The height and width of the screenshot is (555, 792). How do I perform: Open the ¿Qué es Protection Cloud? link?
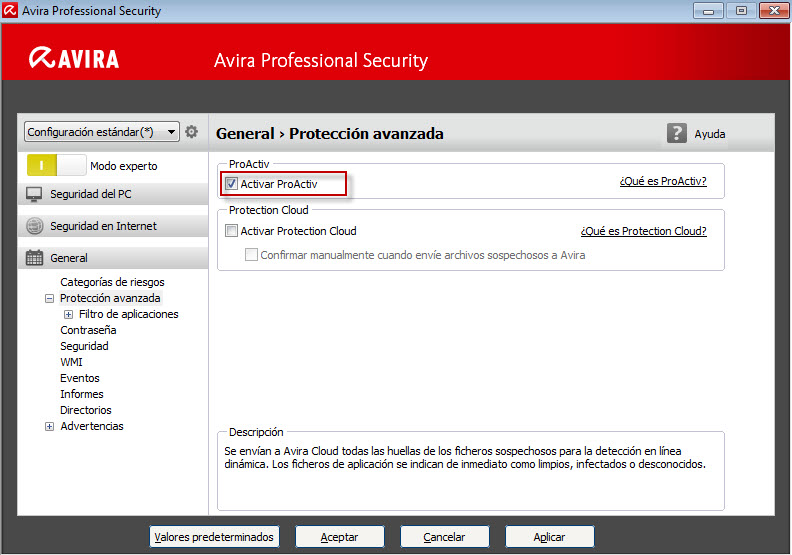click(x=644, y=231)
